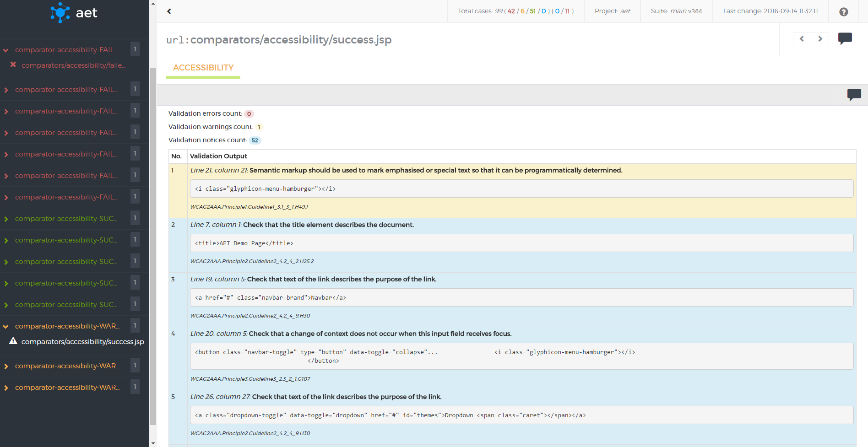Collapse the expanded comparator-accessibility-WAR group
This screenshot has height=447, width=868.
(x=6, y=327)
